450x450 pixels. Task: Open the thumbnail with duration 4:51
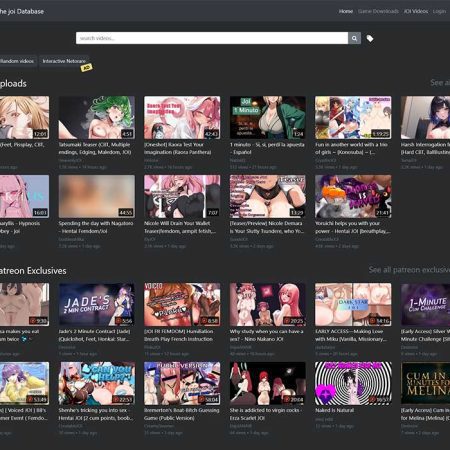pos(97,117)
